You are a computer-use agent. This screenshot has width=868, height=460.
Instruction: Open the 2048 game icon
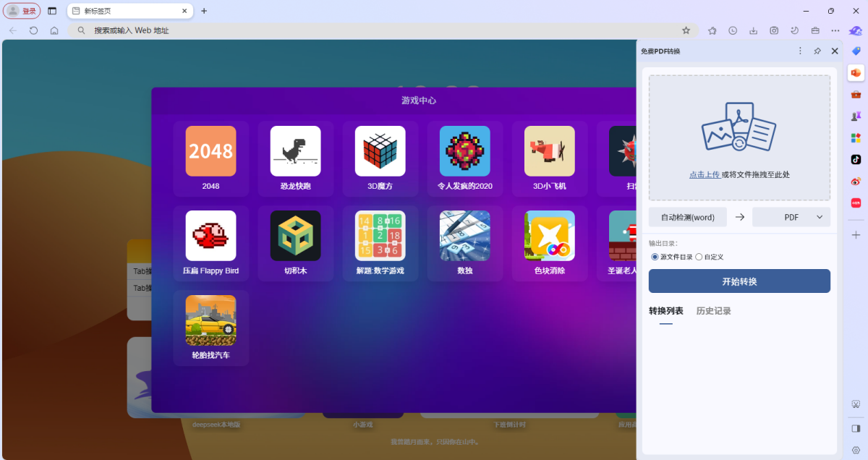click(x=210, y=151)
